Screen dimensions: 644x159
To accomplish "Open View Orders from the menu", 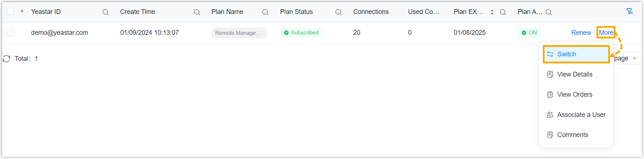I will 575,95.
